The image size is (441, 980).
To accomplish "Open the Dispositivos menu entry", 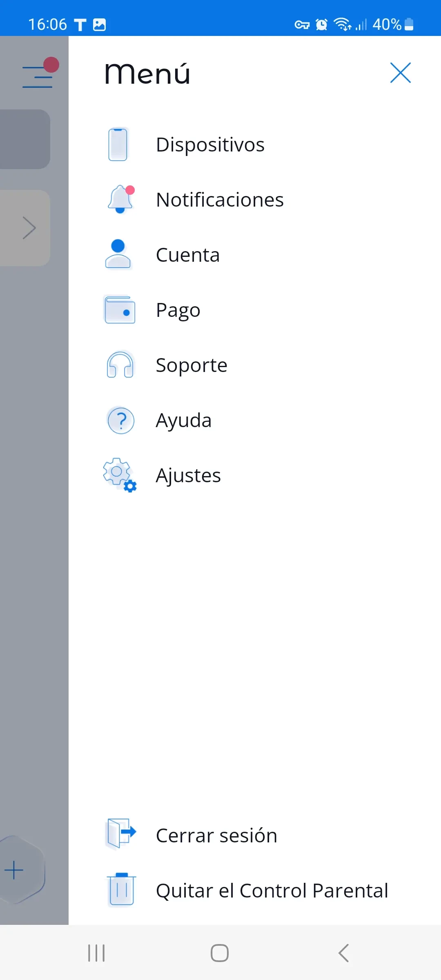I will (x=210, y=145).
